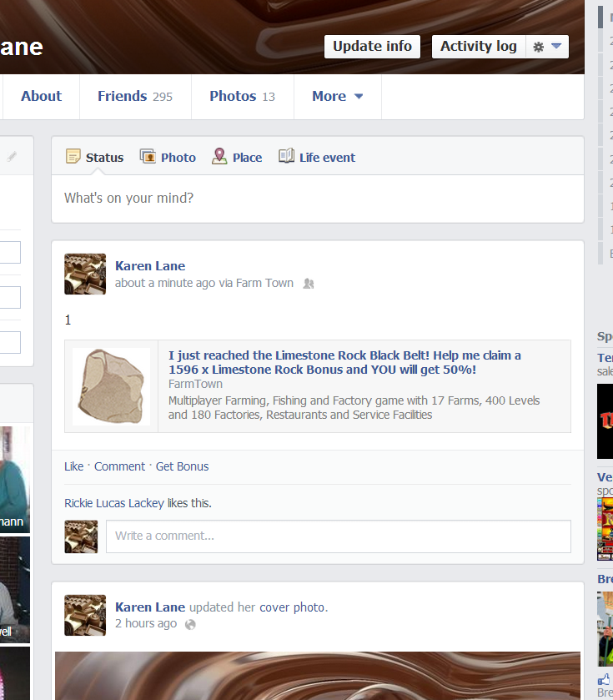Click the What's on your mind box
The image size is (613, 700).
317,199
